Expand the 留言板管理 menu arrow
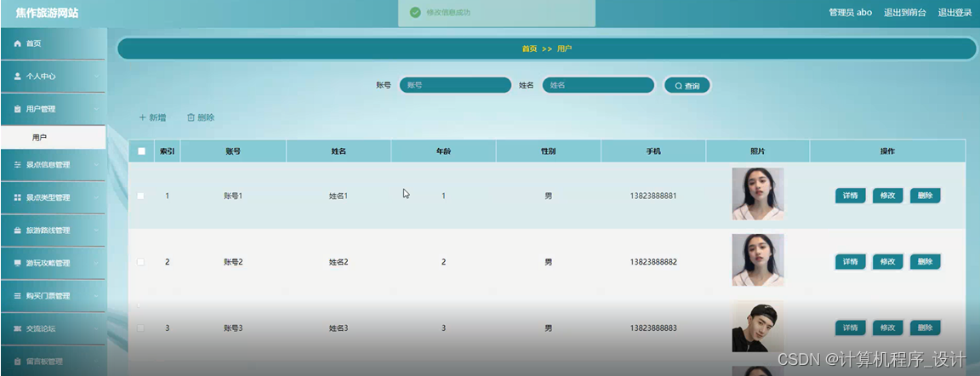This screenshot has height=376, width=980. pos(96,361)
